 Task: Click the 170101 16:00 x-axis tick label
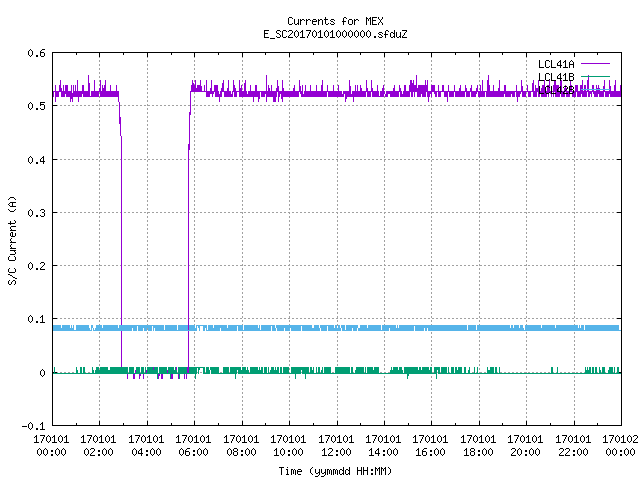[x=431, y=446]
